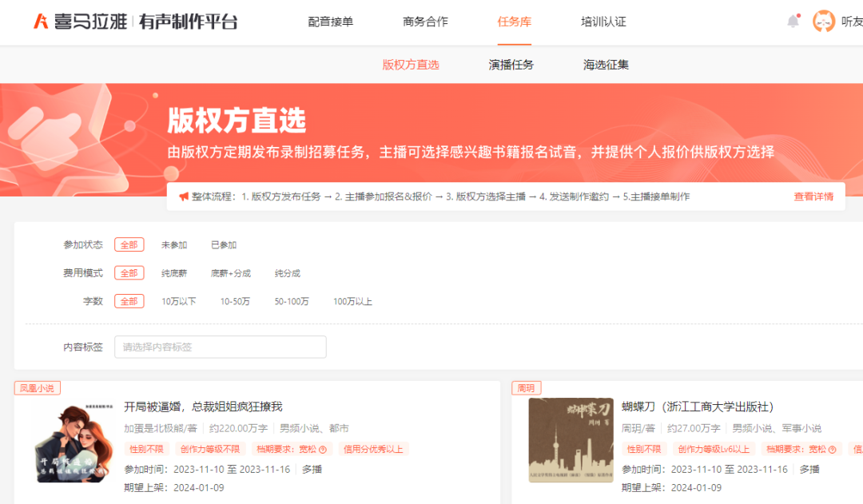Click the megaphone icon before 整体流程
The height and width of the screenshot is (504, 863).
(183, 196)
